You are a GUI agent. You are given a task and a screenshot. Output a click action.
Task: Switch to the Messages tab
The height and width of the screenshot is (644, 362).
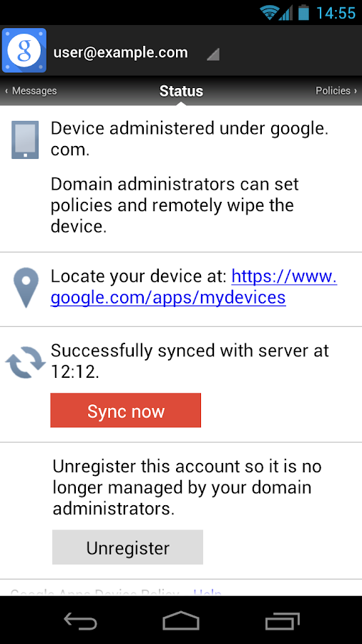click(31, 91)
